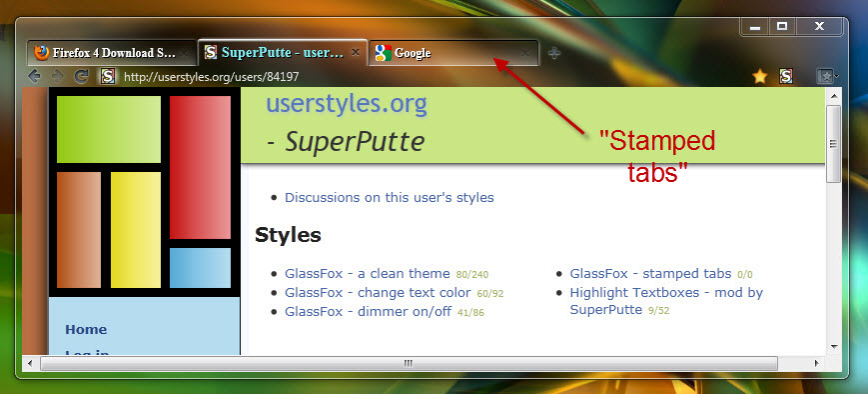Go back with the back arrow
This screenshot has height=394, width=868.
[34, 76]
